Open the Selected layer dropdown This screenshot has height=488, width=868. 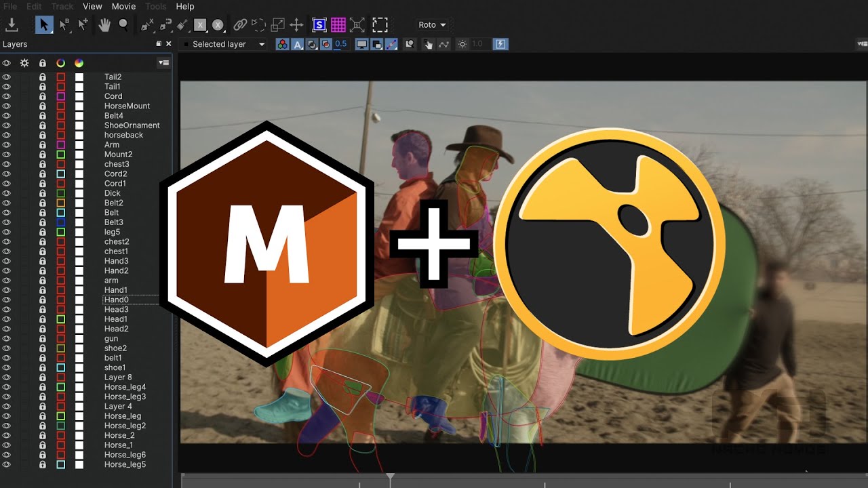(x=225, y=44)
